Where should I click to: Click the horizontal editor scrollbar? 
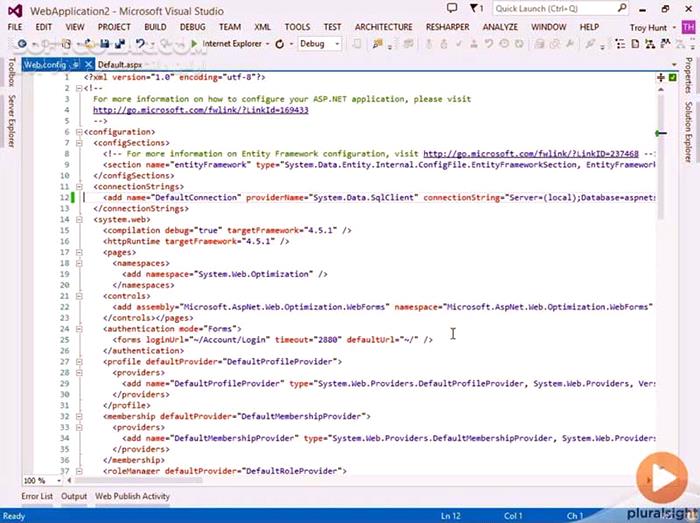point(138,481)
